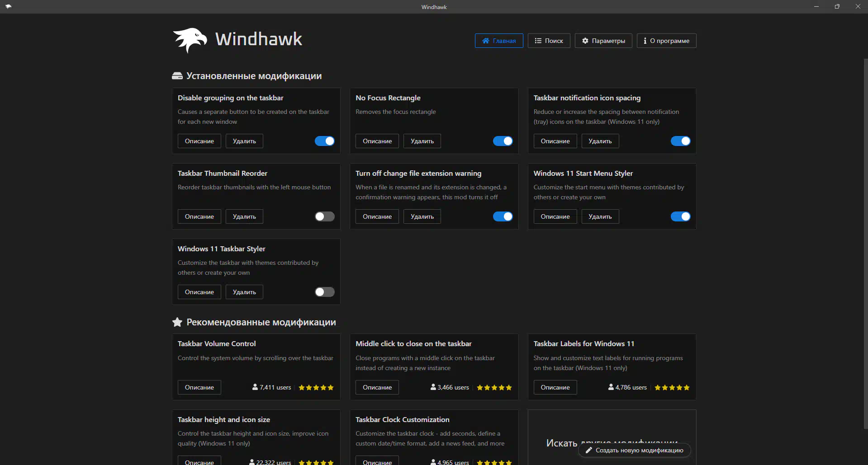
Task: View Описание of Taskbar Thumbnail Reorder
Action: coord(199,216)
